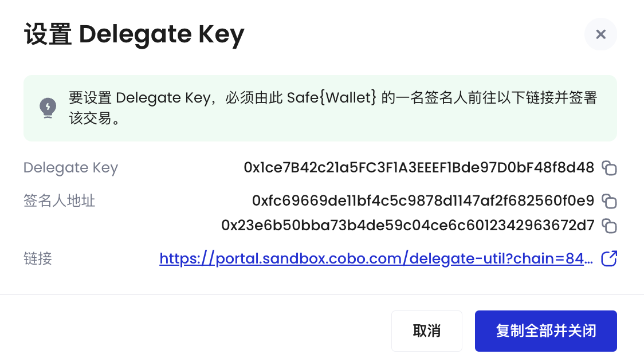The image size is (644, 362).
Task: Copy signer address starting with 0xfc69
Action: pyautogui.click(x=609, y=201)
